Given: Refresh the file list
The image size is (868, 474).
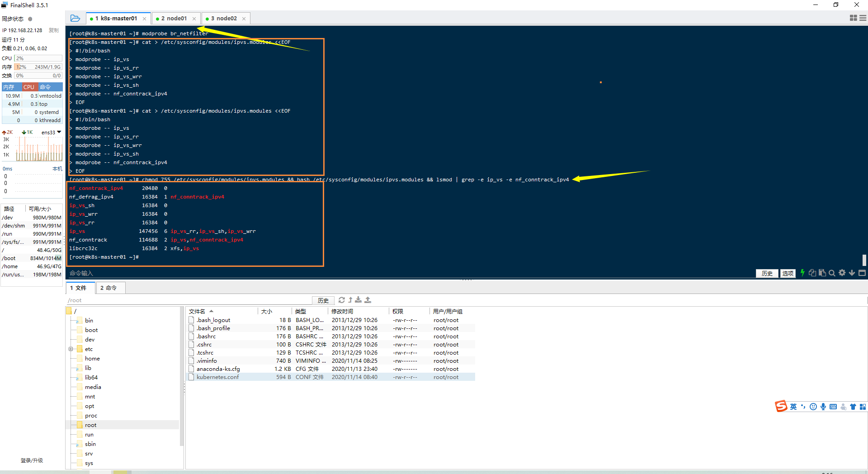Looking at the screenshot, I should coord(342,300).
